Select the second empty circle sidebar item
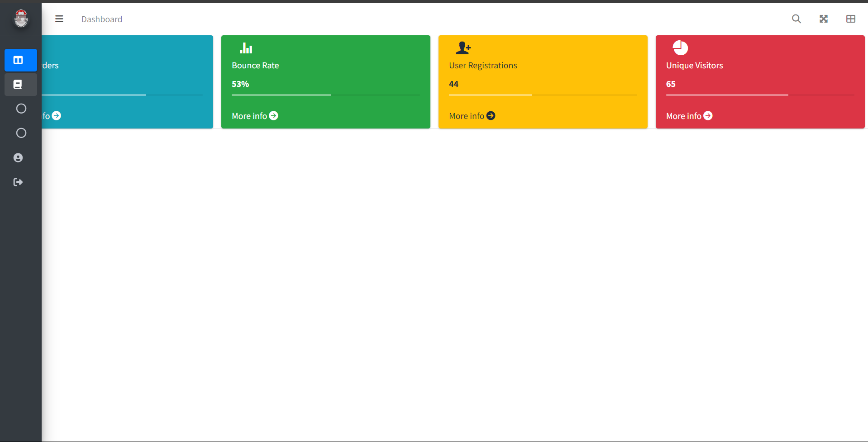 tap(21, 133)
